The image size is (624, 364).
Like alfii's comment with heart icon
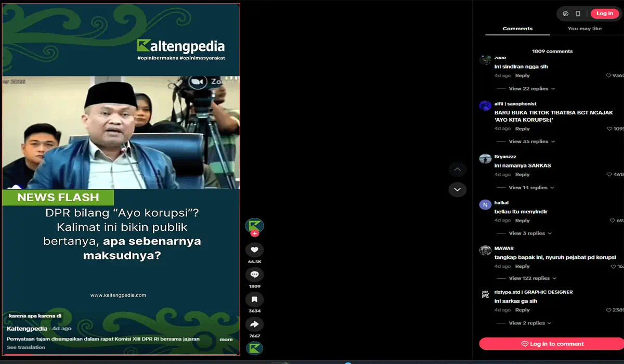(x=610, y=129)
